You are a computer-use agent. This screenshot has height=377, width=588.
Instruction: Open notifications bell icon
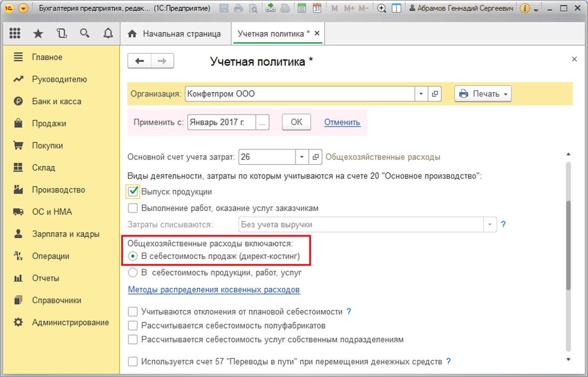pyautogui.click(x=108, y=33)
